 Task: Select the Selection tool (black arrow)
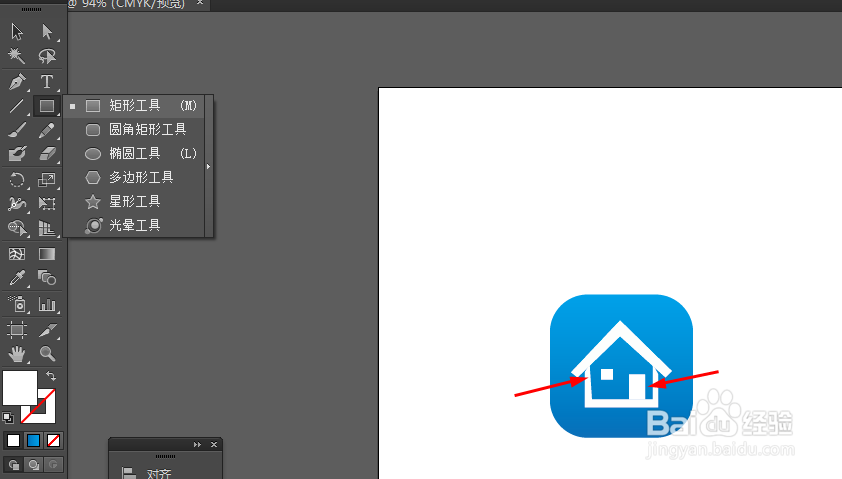pyautogui.click(x=17, y=32)
